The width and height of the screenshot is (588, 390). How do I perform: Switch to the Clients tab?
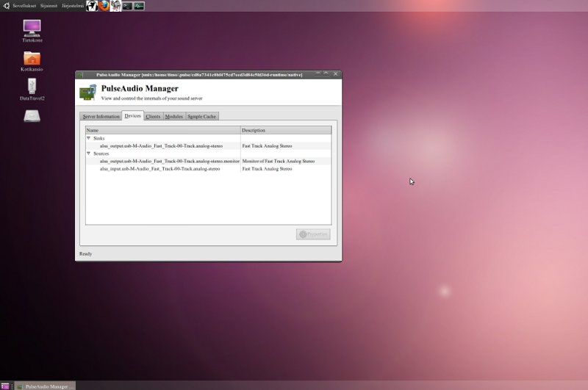click(x=153, y=117)
